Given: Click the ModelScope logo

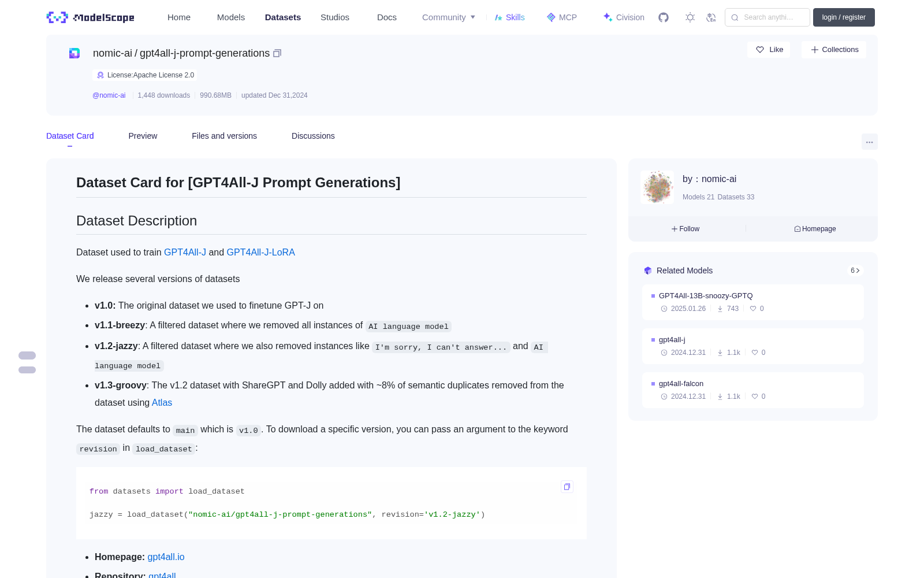Looking at the screenshot, I should [91, 17].
